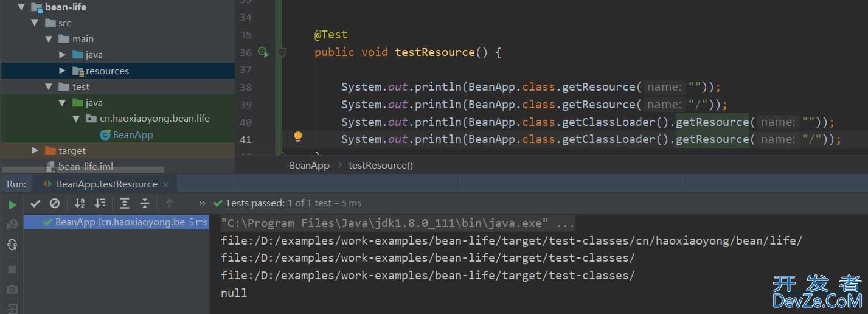Sort test results by duration
This screenshot has width=868, height=314.
point(100,203)
